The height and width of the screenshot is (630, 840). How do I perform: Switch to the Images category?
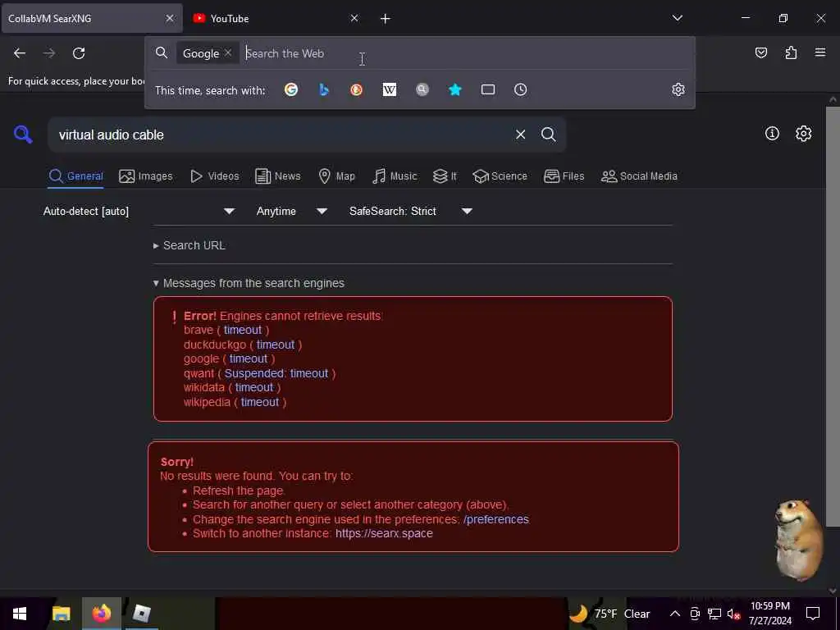146,176
